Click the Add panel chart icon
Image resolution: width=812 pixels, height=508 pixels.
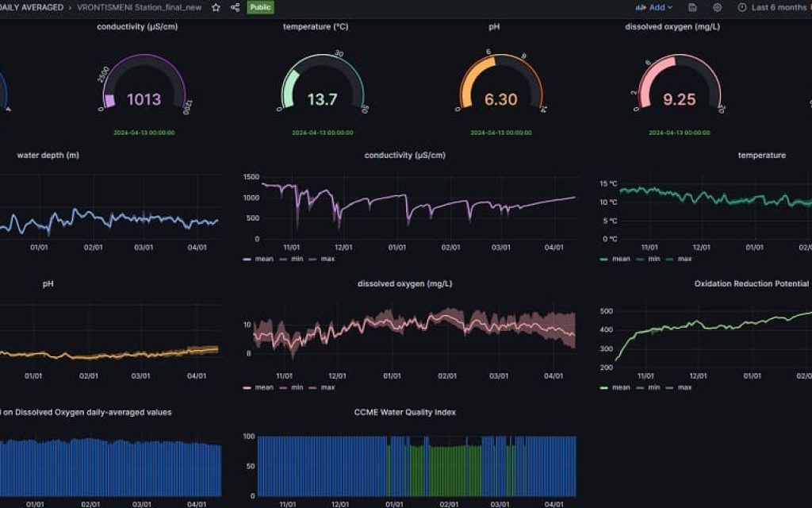point(641,7)
